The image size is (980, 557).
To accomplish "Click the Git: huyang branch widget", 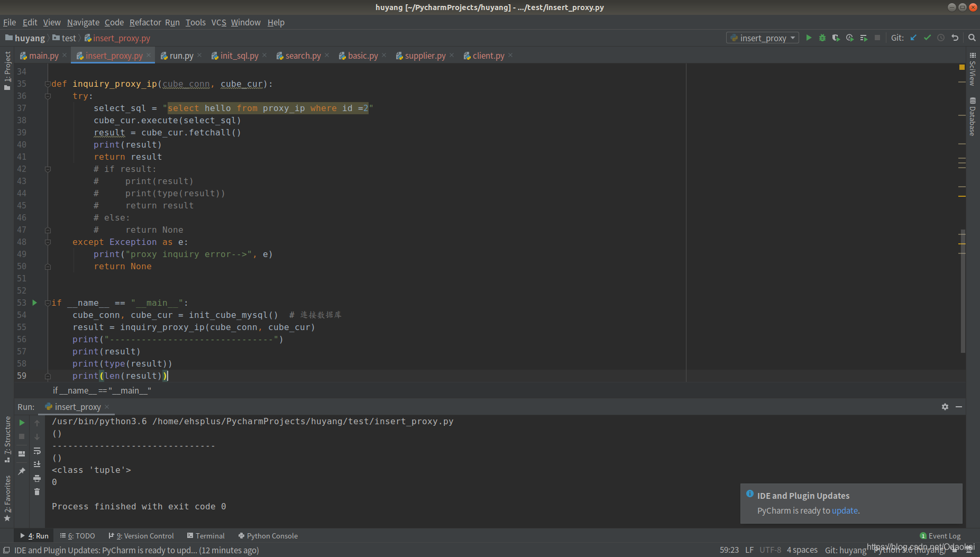I will [846, 550].
